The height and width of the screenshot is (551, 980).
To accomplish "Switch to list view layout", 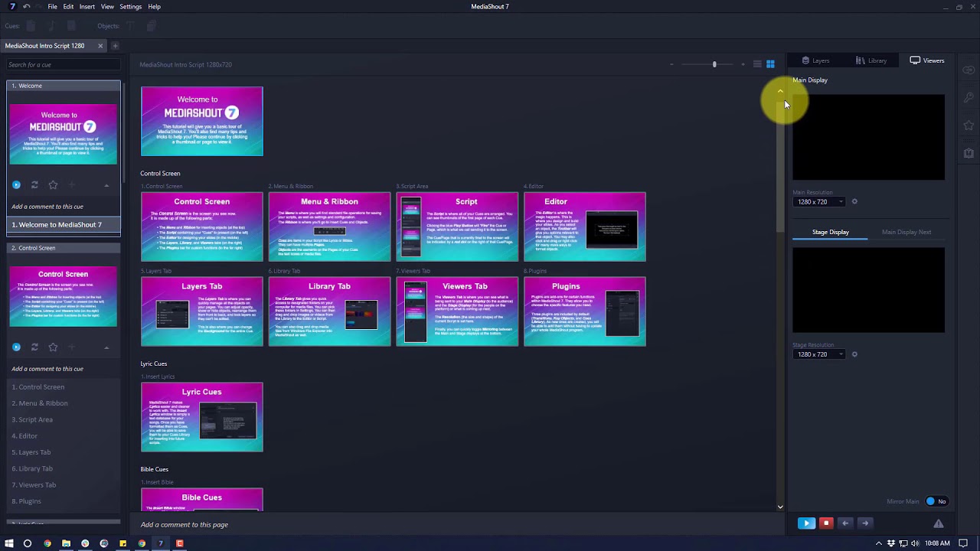I will 757,64.
